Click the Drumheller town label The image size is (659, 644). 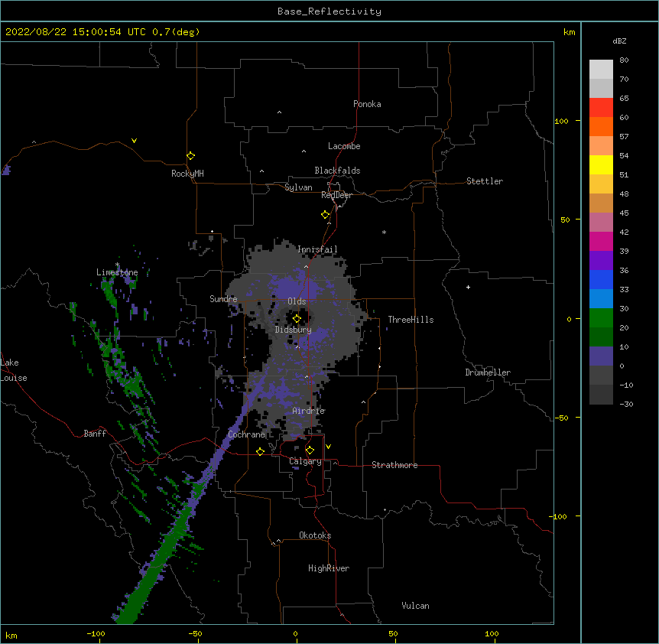(x=488, y=372)
